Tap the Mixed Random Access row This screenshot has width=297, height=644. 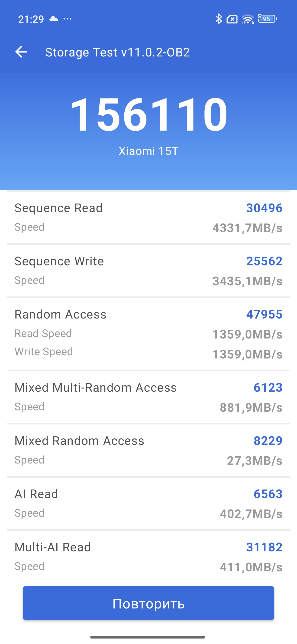(x=148, y=450)
